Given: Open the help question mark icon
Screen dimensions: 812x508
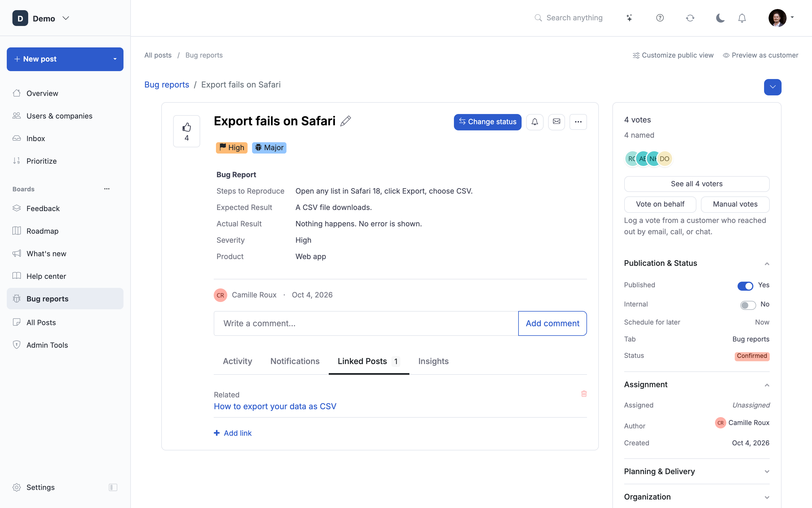Looking at the screenshot, I should [x=660, y=18].
